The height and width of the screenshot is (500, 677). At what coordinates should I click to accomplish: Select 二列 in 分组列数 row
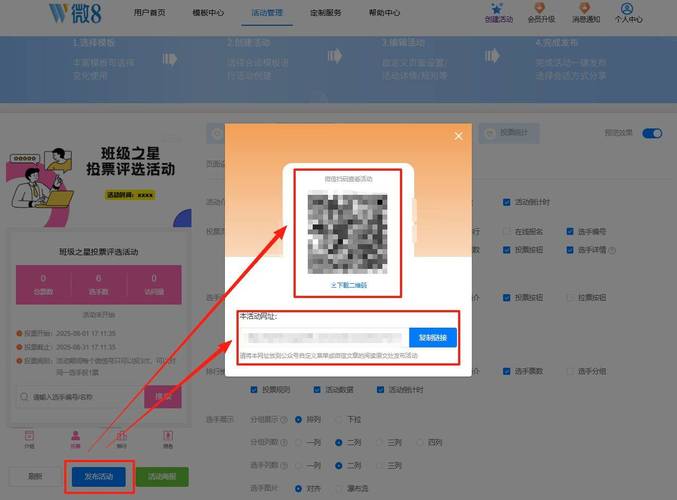click(x=339, y=443)
